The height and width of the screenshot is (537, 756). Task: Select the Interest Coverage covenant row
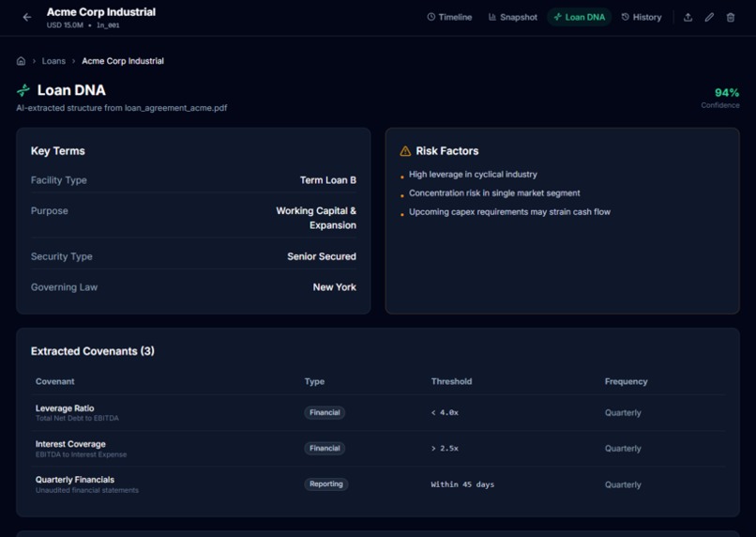(x=378, y=448)
